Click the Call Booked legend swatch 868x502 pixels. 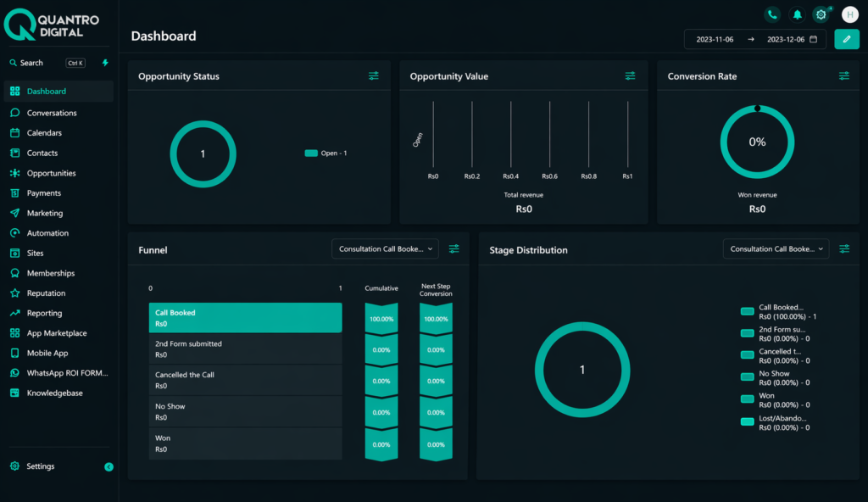(x=748, y=311)
